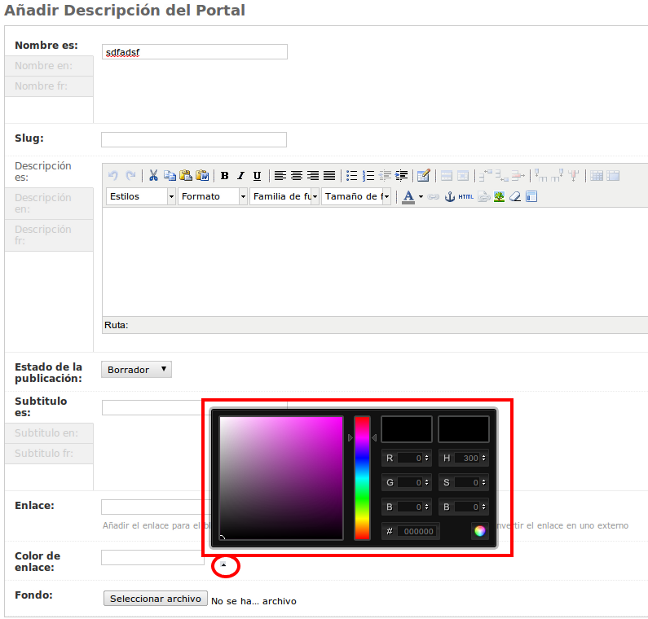The width and height of the screenshot is (648, 619).
Task: Insert a numbered list
Action: click(368, 176)
